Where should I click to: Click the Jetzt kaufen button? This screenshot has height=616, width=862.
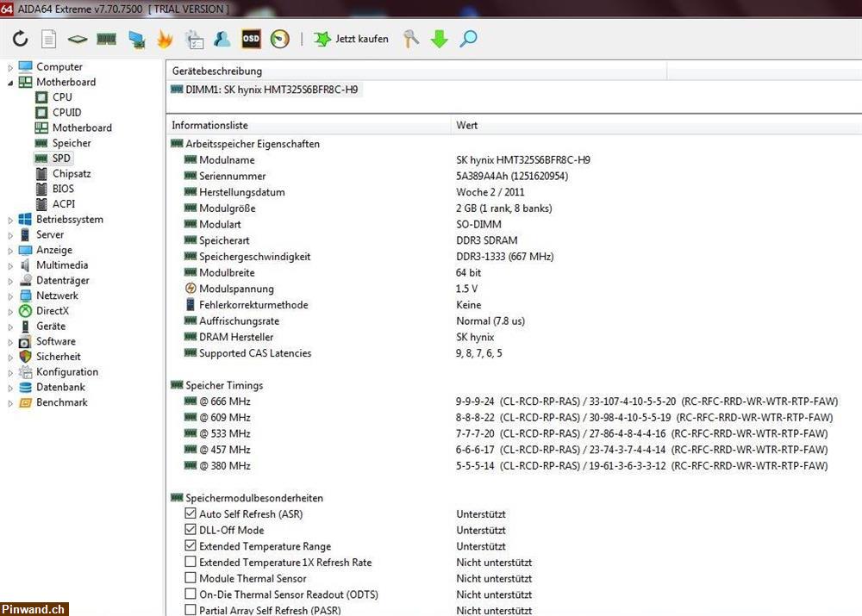coord(352,39)
